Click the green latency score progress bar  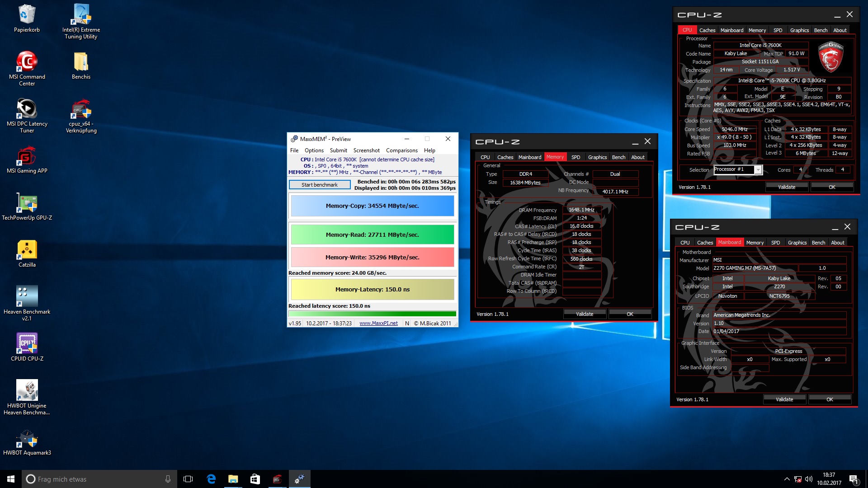point(372,314)
